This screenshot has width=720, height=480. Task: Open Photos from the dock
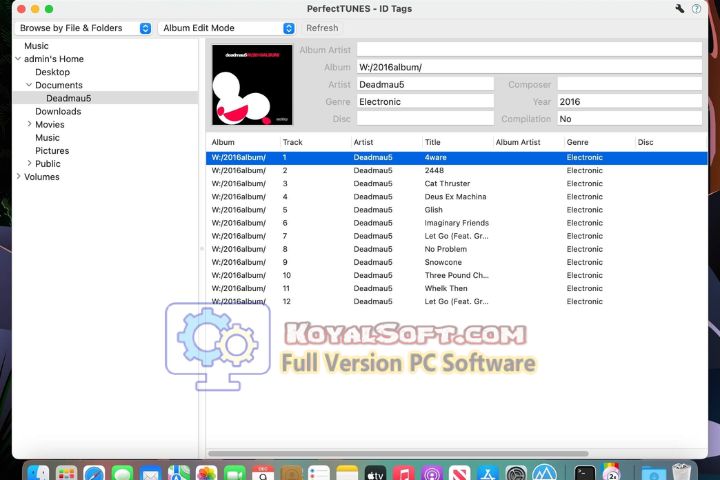pos(206,473)
